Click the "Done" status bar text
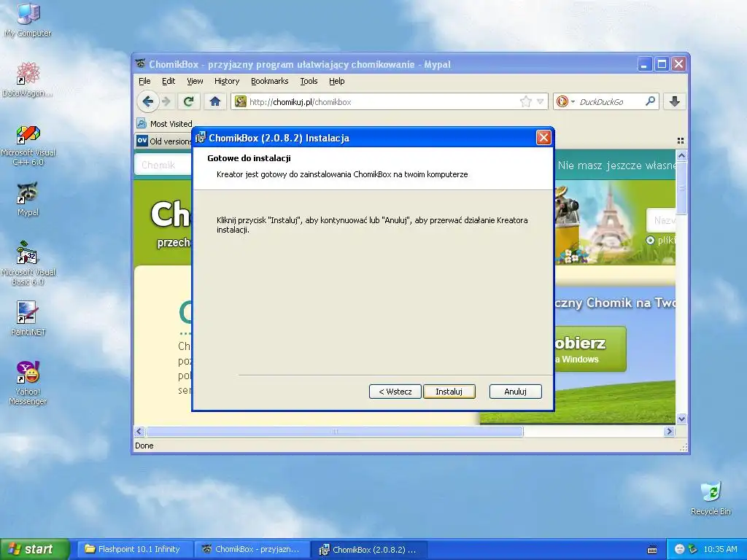The width and height of the screenshot is (747, 560). (x=144, y=446)
